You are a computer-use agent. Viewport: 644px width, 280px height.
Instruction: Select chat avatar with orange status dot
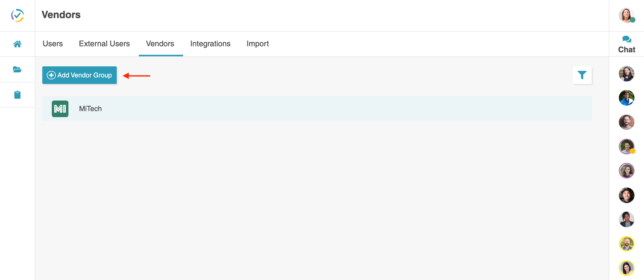[x=626, y=146]
